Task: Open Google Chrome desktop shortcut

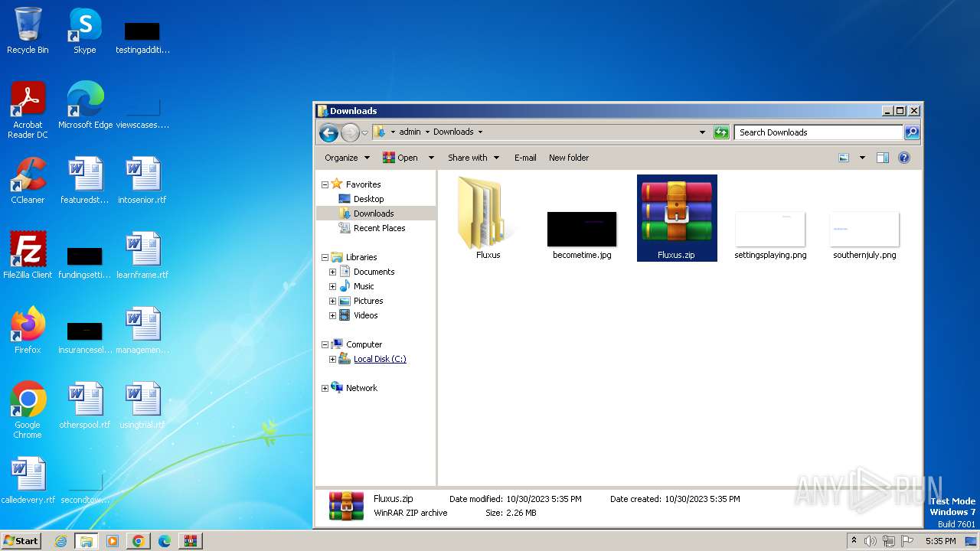Action: point(28,410)
